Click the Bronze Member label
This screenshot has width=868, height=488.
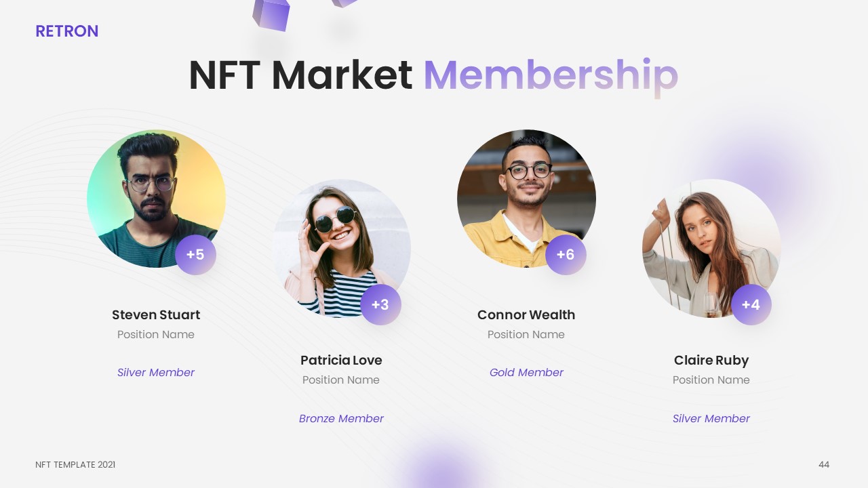click(341, 418)
